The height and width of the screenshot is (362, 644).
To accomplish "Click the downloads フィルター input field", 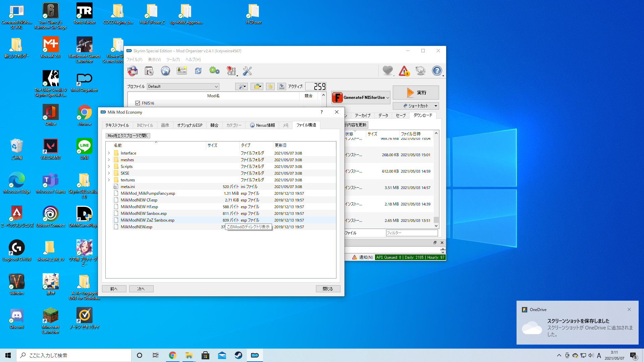I will [x=412, y=233].
